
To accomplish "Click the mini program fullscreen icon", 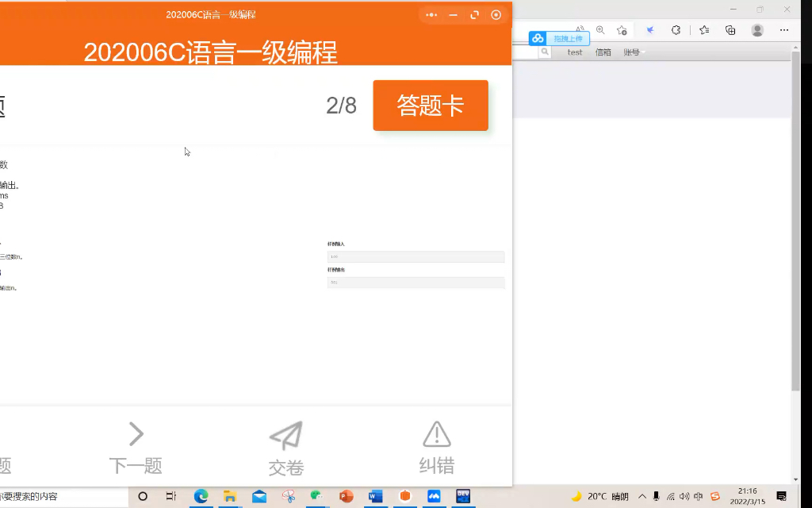I will tap(474, 14).
